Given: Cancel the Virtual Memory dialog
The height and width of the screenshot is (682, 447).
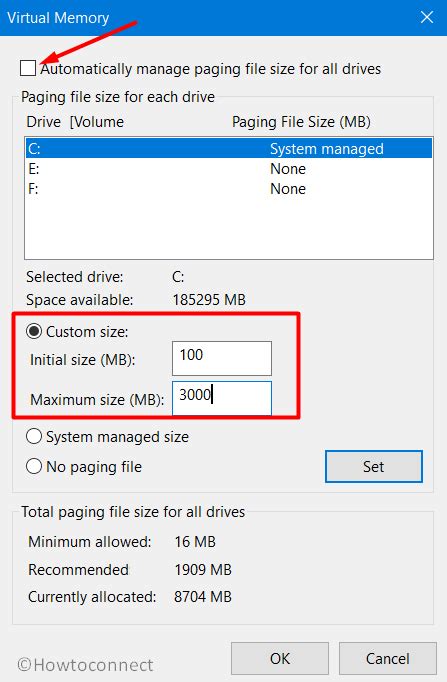Looking at the screenshot, I should click(387, 659).
